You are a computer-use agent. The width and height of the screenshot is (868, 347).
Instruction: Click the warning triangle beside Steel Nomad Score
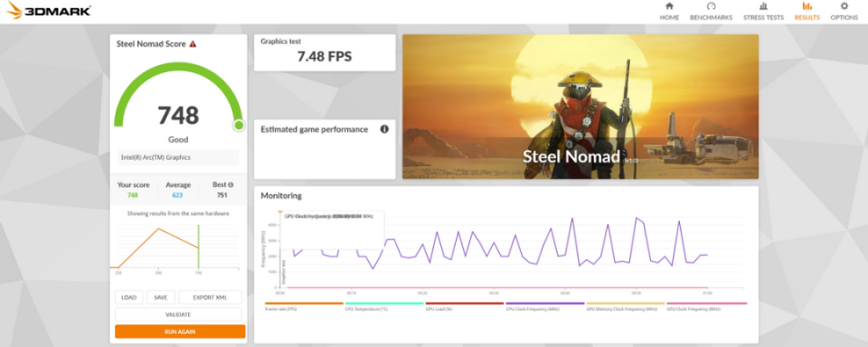pos(193,43)
